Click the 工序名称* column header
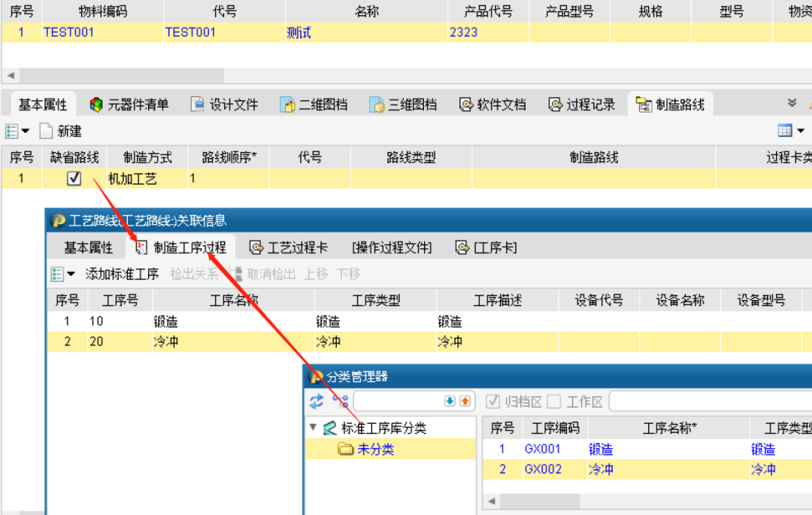Screen dimensions: 812x515 [x=669, y=428]
